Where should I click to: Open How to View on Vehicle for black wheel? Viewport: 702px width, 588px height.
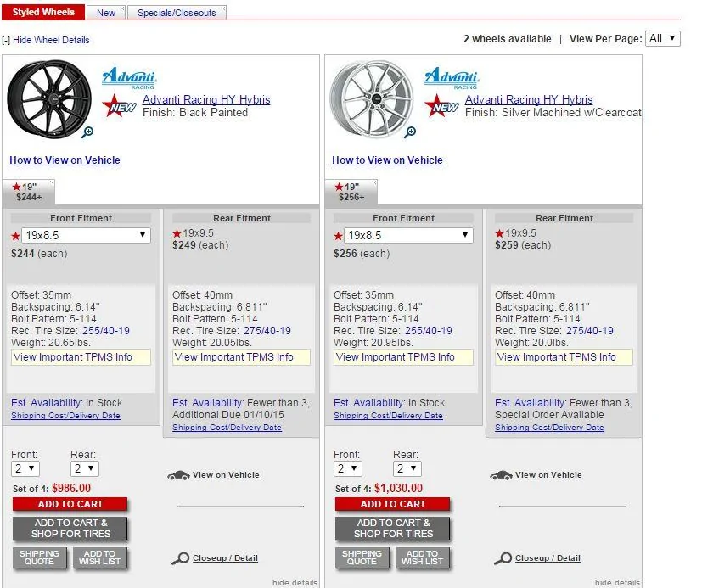65,160
